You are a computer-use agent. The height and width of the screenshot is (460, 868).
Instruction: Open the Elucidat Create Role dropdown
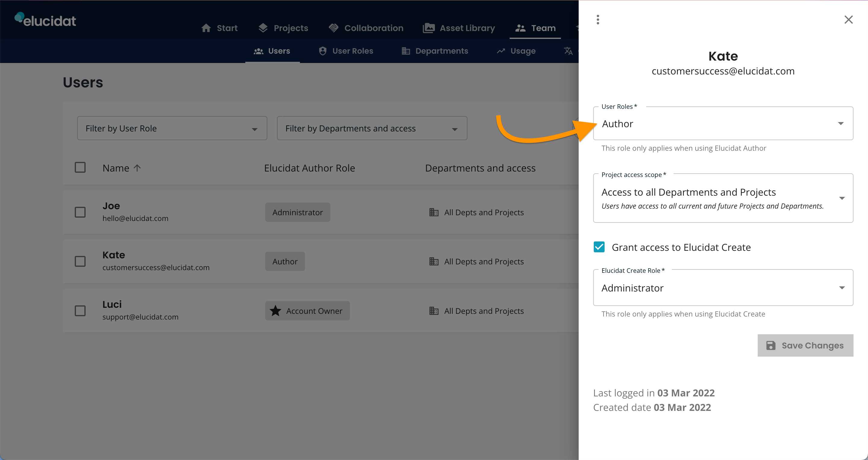point(723,288)
